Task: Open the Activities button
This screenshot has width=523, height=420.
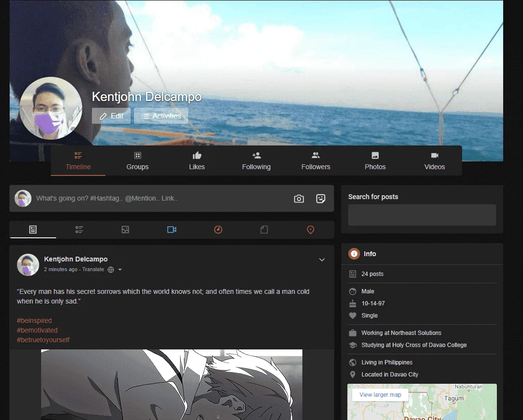Action: [161, 116]
